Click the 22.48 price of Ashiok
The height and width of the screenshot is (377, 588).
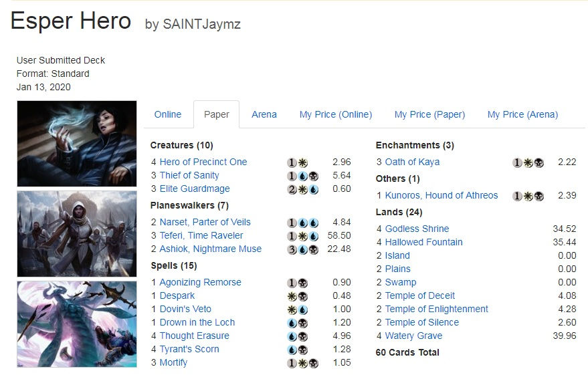pos(339,249)
